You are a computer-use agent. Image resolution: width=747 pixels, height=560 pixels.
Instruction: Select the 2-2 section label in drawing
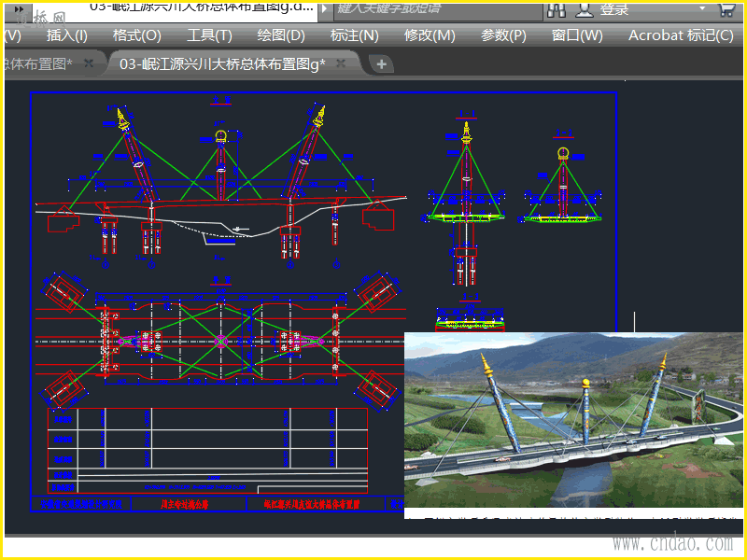click(x=564, y=133)
